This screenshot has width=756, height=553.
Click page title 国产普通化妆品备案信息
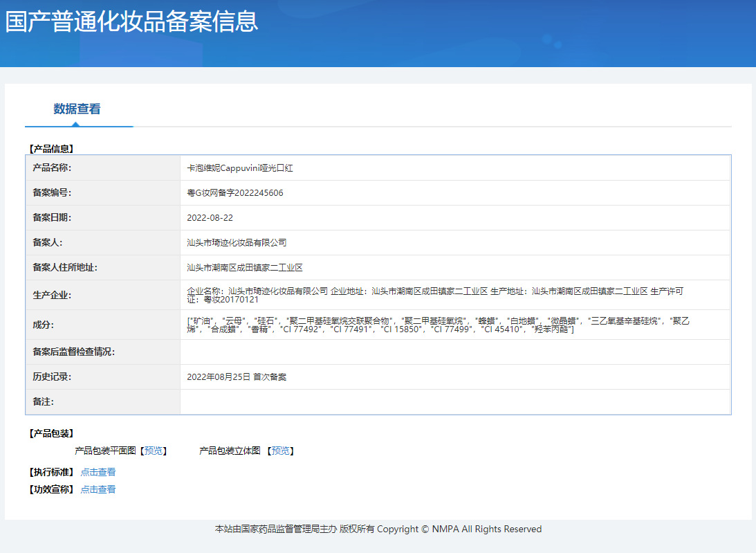click(x=131, y=22)
